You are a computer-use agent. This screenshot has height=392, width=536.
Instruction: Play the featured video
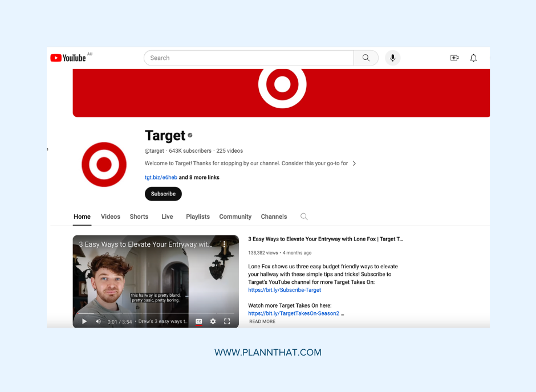pos(84,321)
